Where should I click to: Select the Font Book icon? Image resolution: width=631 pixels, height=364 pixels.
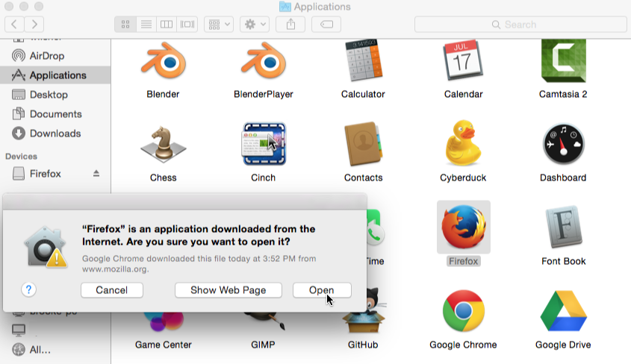pos(563,228)
